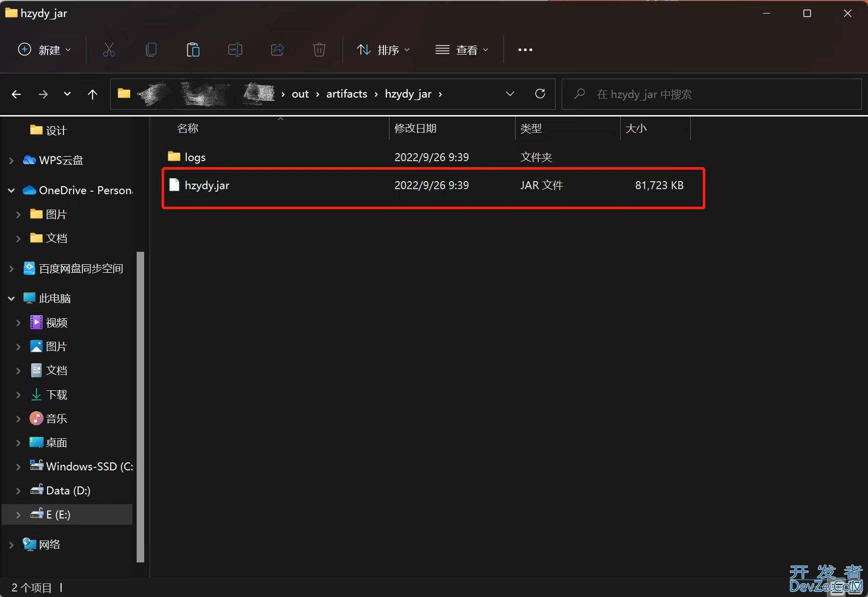
Task: Go up one folder level arrow
Action: pyautogui.click(x=92, y=94)
